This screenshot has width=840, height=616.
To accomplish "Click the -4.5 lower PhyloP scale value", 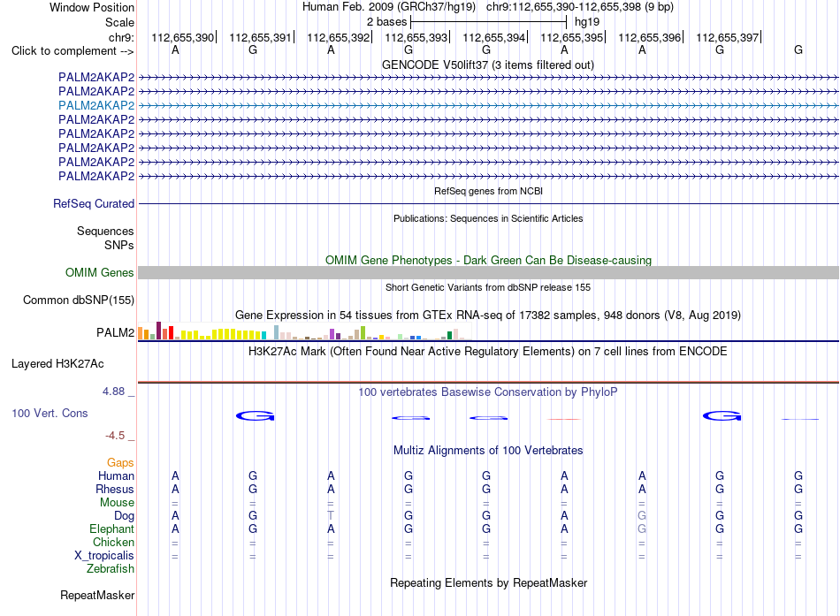I will coord(115,436).
